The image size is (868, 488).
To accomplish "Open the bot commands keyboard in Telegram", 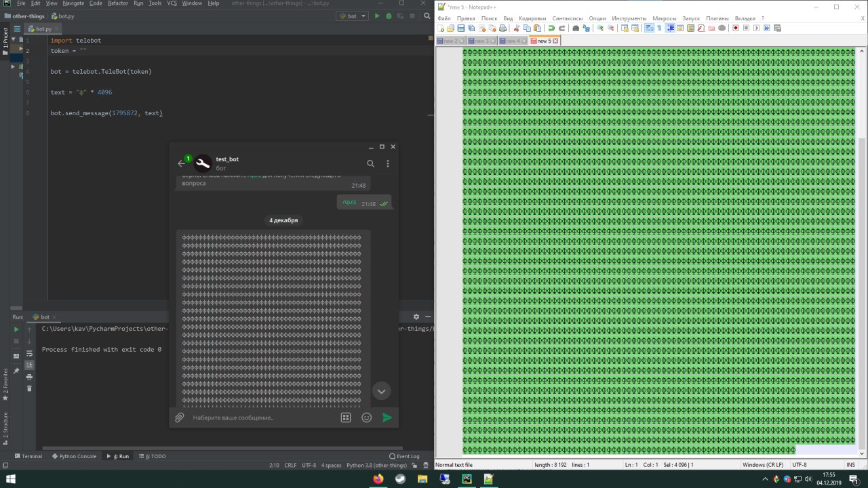I will [x=346, y=418].
